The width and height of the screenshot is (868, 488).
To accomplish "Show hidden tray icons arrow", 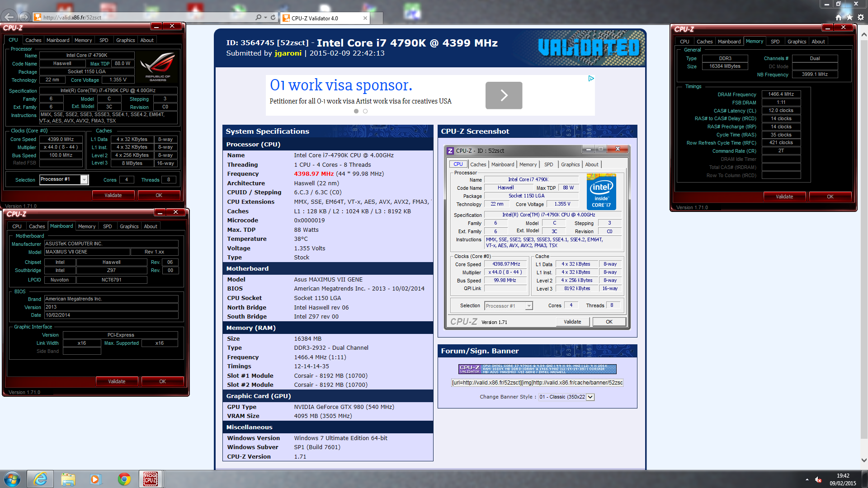I will click(x=807, y=479).
